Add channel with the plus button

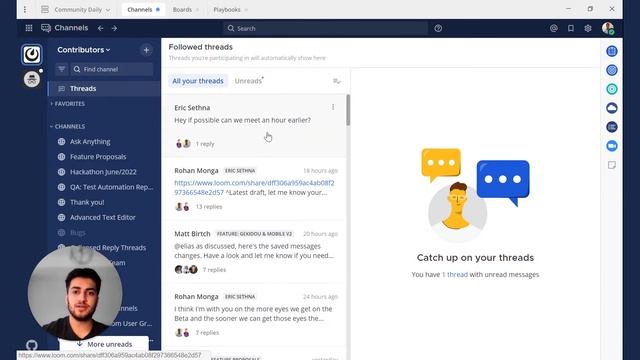pos(146,50)
